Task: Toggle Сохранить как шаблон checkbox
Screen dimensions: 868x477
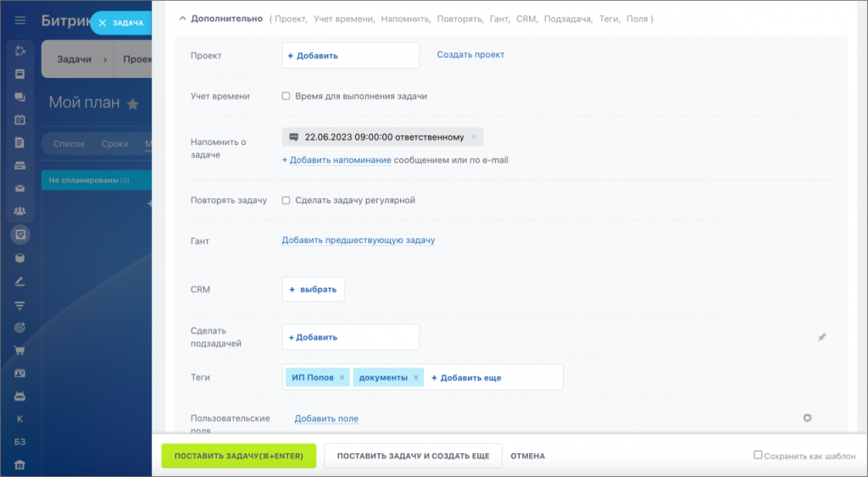Action: pos(758,455)
